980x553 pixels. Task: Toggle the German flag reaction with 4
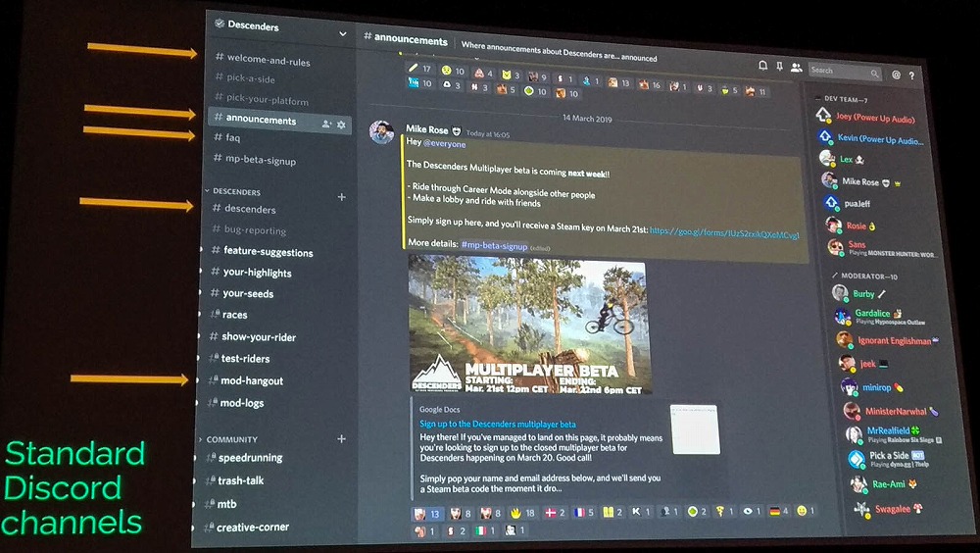pyautogui.click(x=779, y=511)
